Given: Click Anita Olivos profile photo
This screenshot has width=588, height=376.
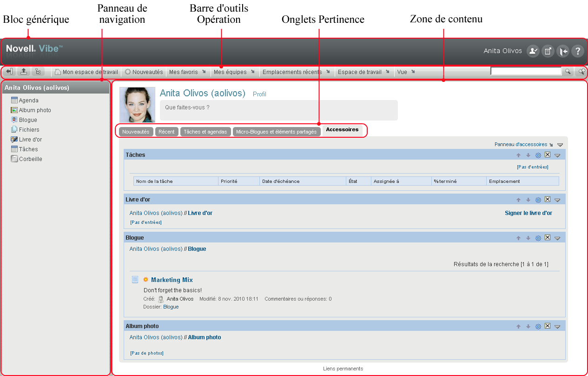Looking at the screenshot, I should point(138,105).
